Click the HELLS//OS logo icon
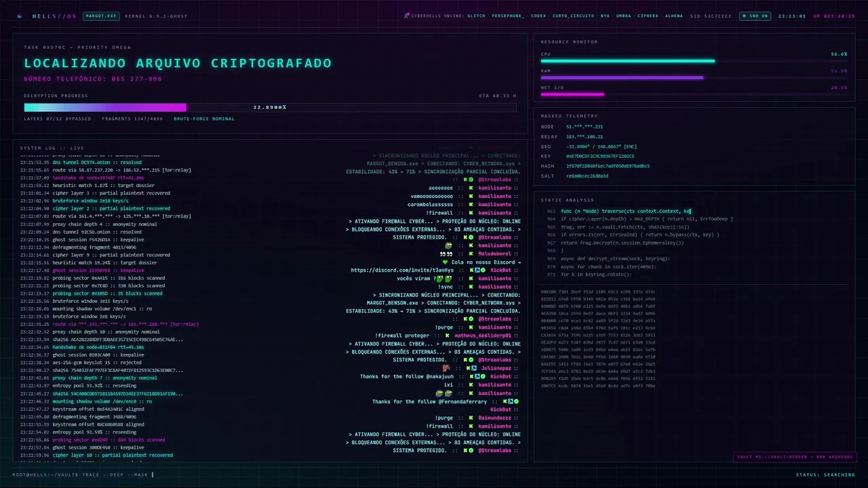Screen dimensions: 868x488 coord(19,16)
